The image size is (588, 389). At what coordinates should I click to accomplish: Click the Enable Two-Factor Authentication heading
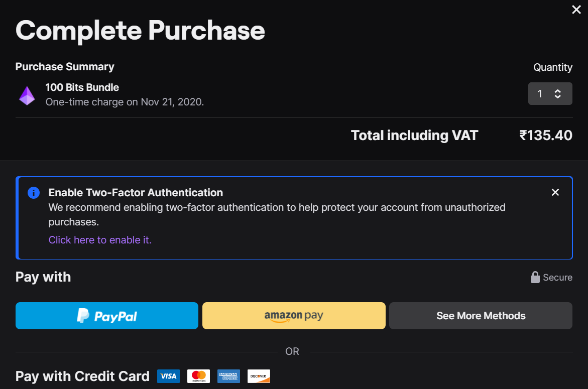click(136, 193)
